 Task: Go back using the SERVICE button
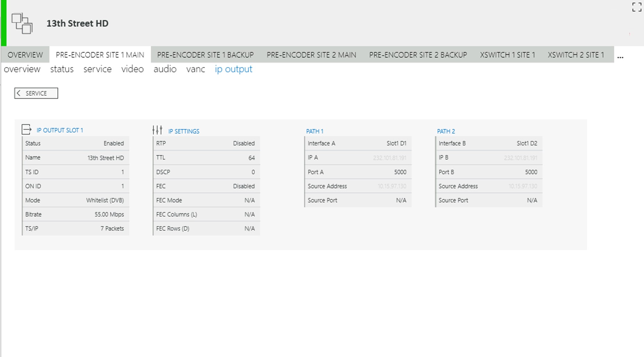pos(36,93)
